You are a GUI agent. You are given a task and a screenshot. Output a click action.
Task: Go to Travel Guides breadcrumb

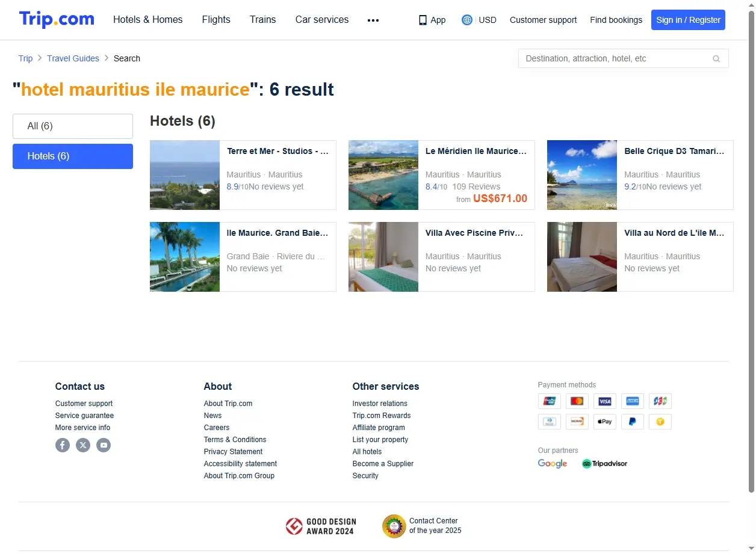pyautogui.click(x=73, y=58)
